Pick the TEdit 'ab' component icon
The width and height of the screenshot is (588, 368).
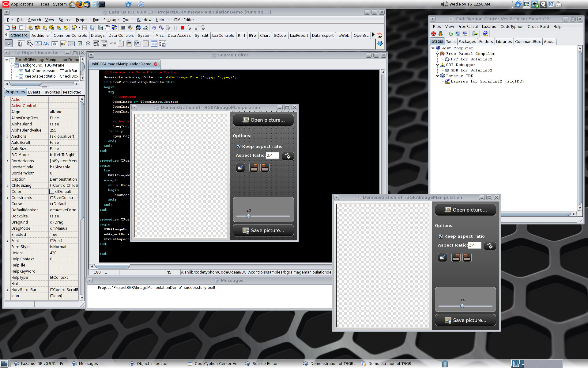point(55,43)
